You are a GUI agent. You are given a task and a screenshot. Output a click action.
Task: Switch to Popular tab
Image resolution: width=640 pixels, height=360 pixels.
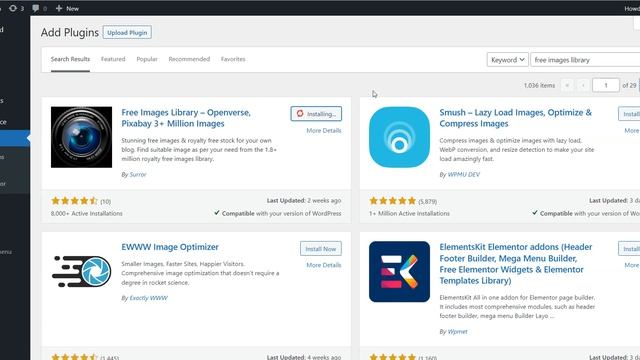tap(147, 59)
